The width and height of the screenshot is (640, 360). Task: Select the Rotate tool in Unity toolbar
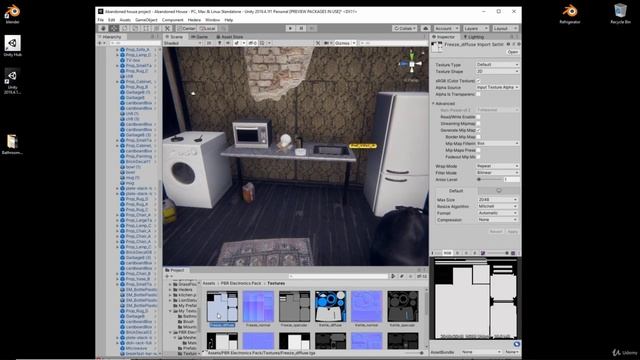(124, 29)
